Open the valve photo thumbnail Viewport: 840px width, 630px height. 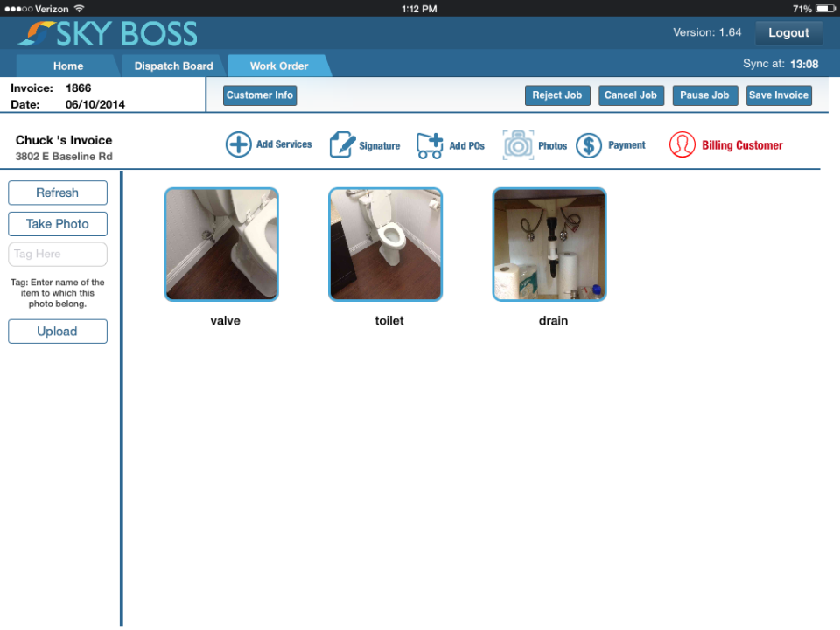tap(221, 244)
